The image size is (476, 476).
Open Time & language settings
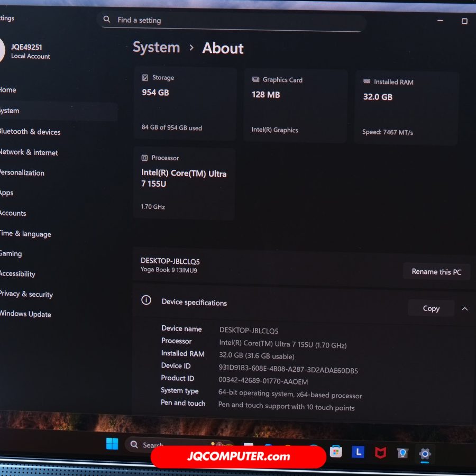[25, 233]
